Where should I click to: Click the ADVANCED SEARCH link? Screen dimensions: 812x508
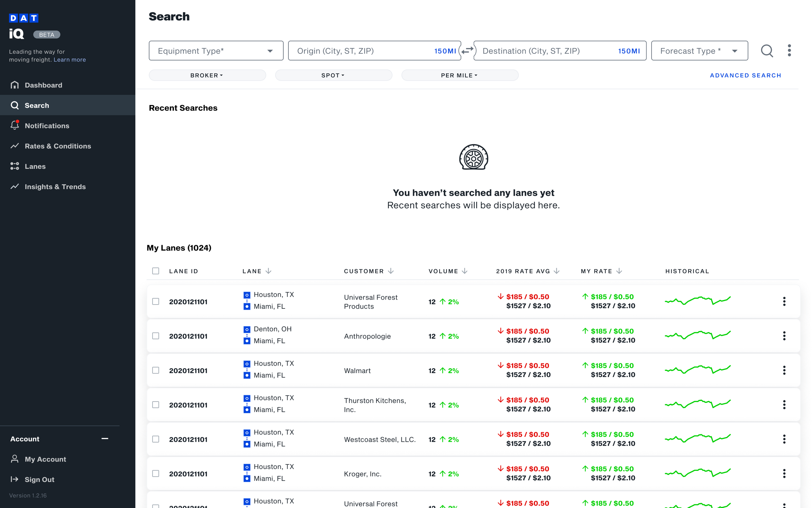pyautogui.click(x=745, y=75)
